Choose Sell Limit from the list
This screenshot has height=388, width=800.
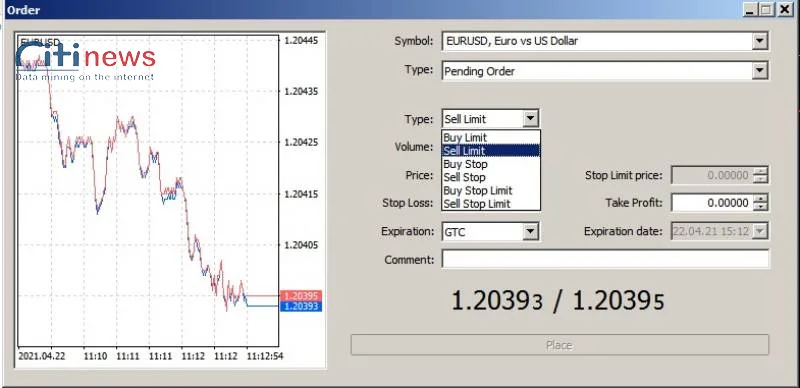click(x=490, y=151)
